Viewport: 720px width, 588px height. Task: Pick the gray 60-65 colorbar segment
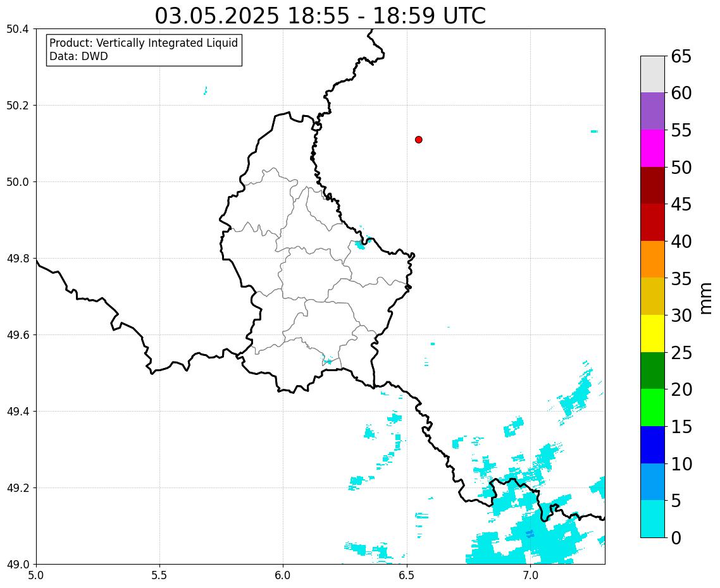click(x=652, y=75)
